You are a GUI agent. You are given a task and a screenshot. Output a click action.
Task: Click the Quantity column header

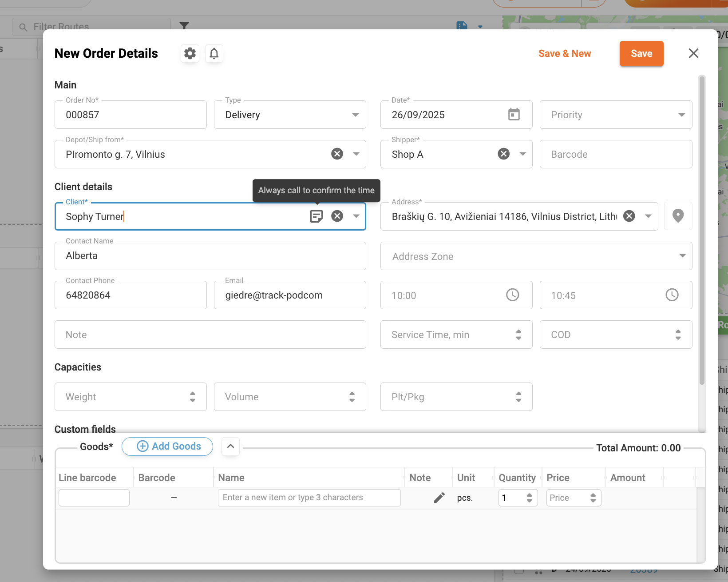pos(517,478)
